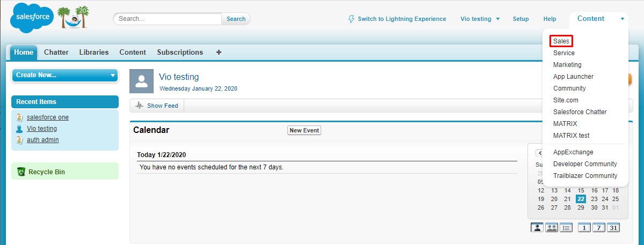
Task: Switch to the Content tab
Action: [x=133, y=53]
